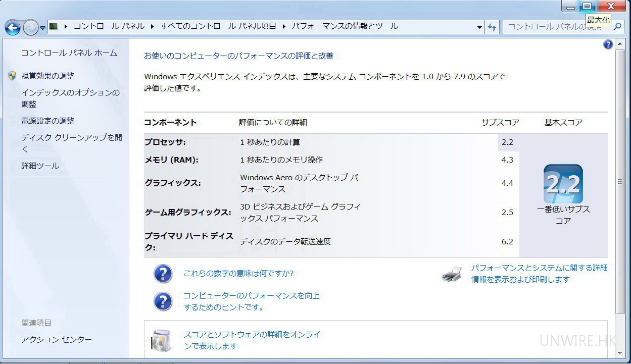This screenshot has height=364, width=631.
Task: Open コントロール パネル ホーム in sidebar
Action: tap(69, 53)
